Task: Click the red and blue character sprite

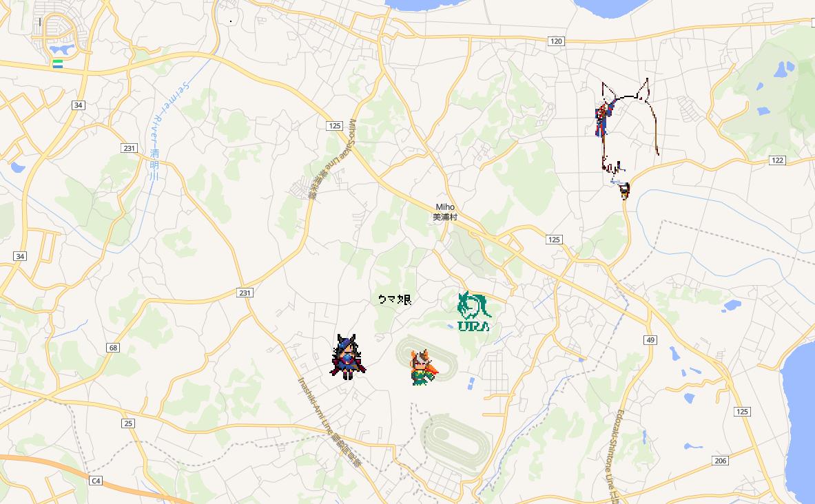Action: (x=604, y=118)
